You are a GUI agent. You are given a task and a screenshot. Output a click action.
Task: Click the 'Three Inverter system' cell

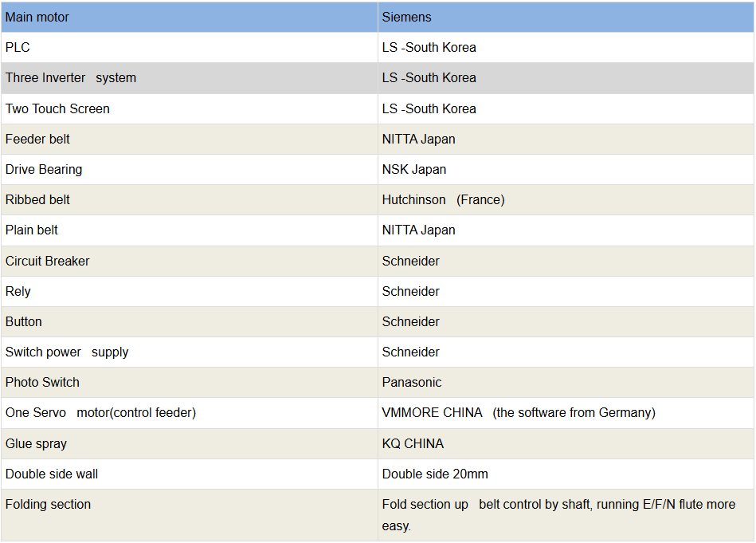point(71,77)
